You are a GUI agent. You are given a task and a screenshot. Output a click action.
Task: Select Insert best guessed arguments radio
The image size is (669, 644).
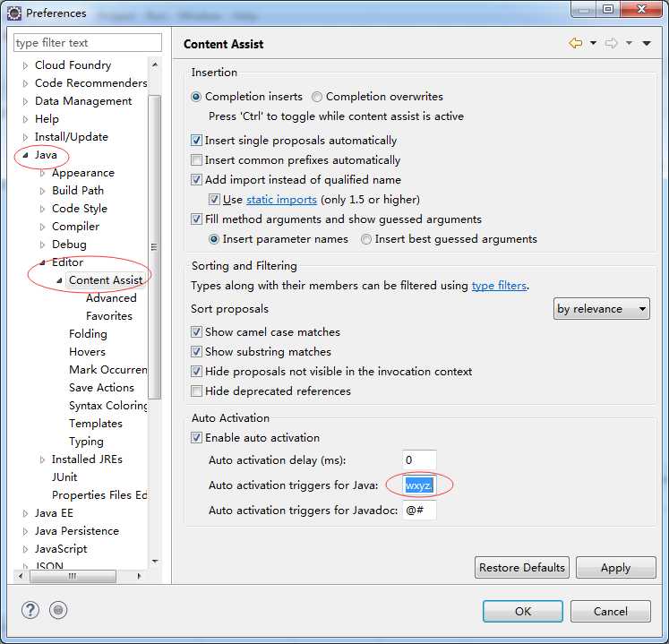[366, 239]
